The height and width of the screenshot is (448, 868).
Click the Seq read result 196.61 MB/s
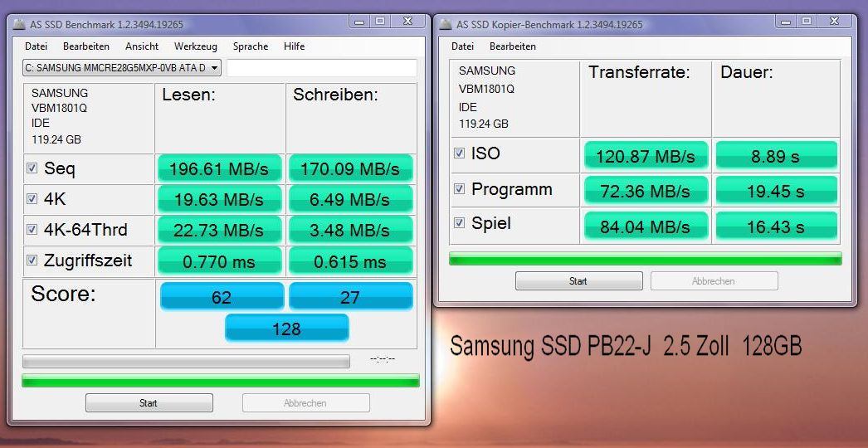[221, 168]
